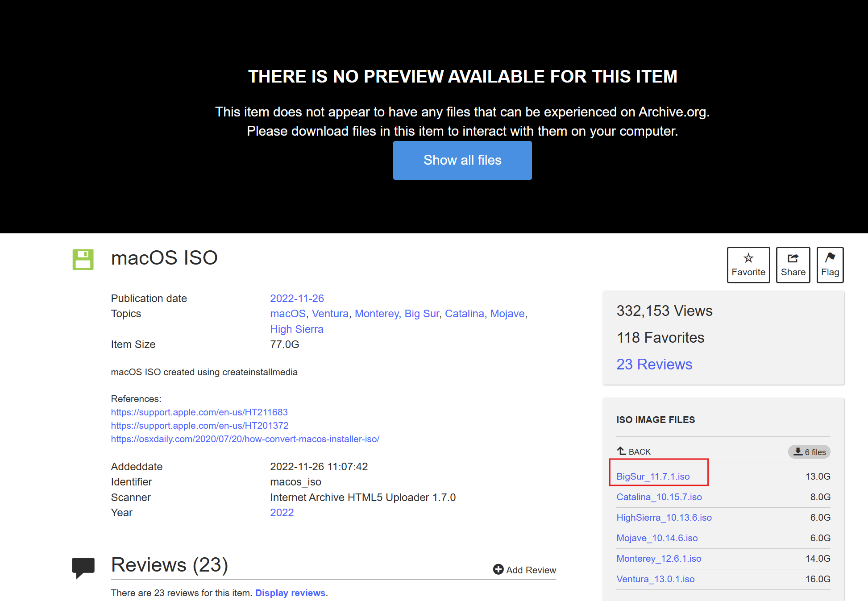The height and width of the screenshot is (601, 868).
Task: Click the reviews speech bubble icon
Action: point(83,568)
